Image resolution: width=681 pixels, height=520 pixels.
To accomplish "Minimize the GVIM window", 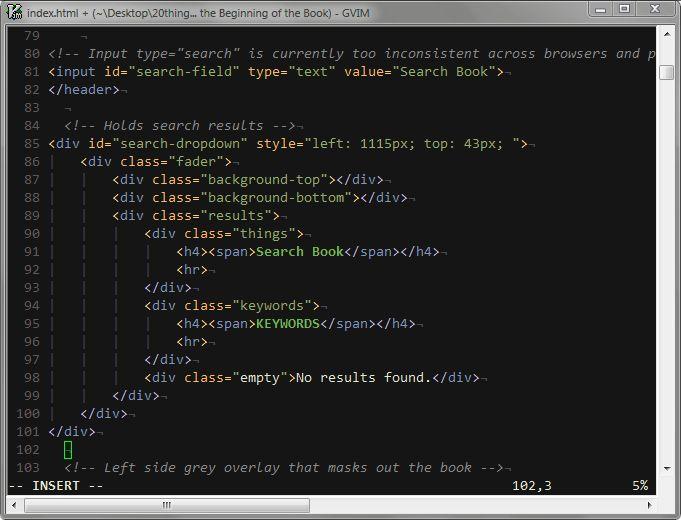I will point(600,9).
